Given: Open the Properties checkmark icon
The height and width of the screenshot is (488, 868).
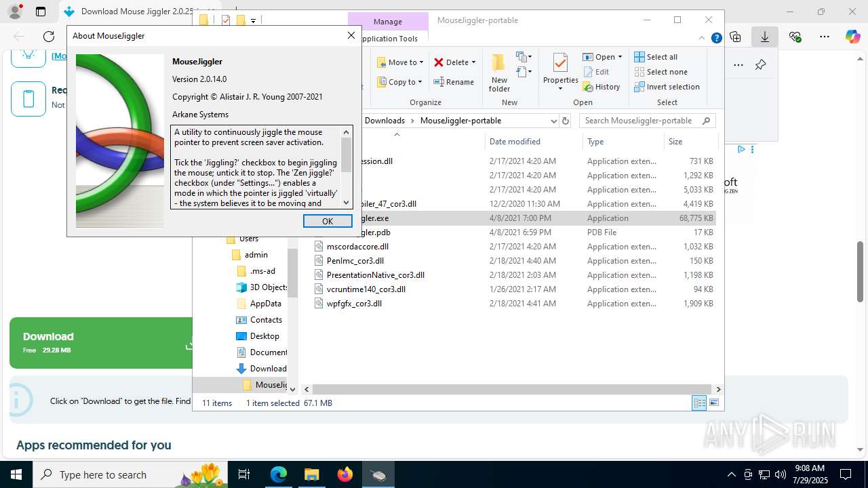Looking at the screenshot, I should click(560, 63).
